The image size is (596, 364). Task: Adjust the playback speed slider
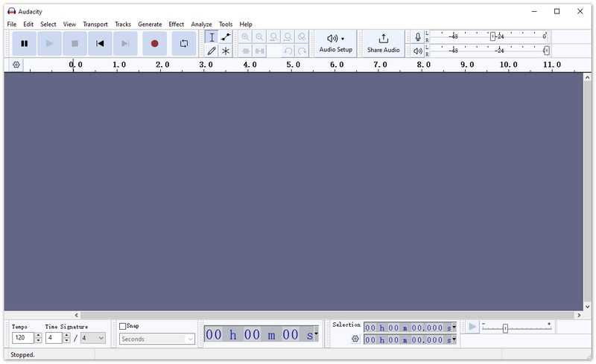coord(505,328)
